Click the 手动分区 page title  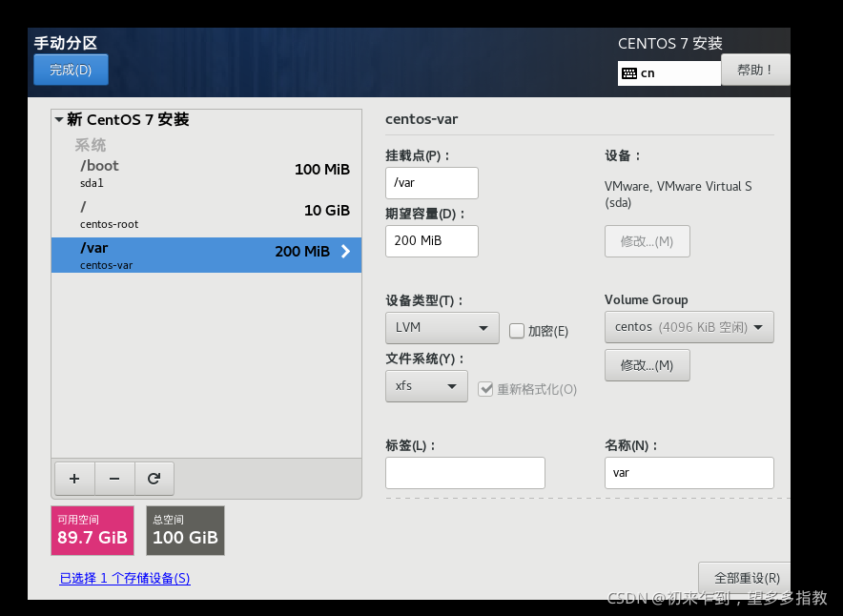pyautogui.click(x=66, y=43)
